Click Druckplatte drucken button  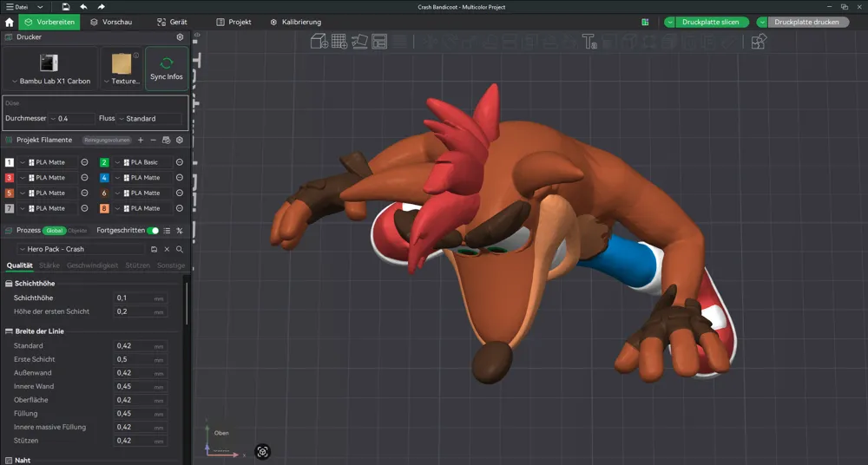[807, 23]
